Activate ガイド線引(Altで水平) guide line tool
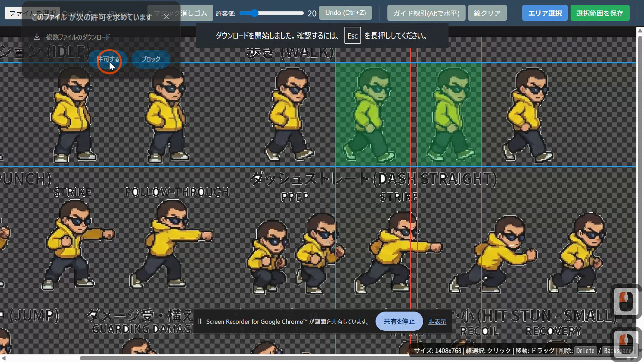This screenshot has width=644, height=362. click(x=426, y=13)
